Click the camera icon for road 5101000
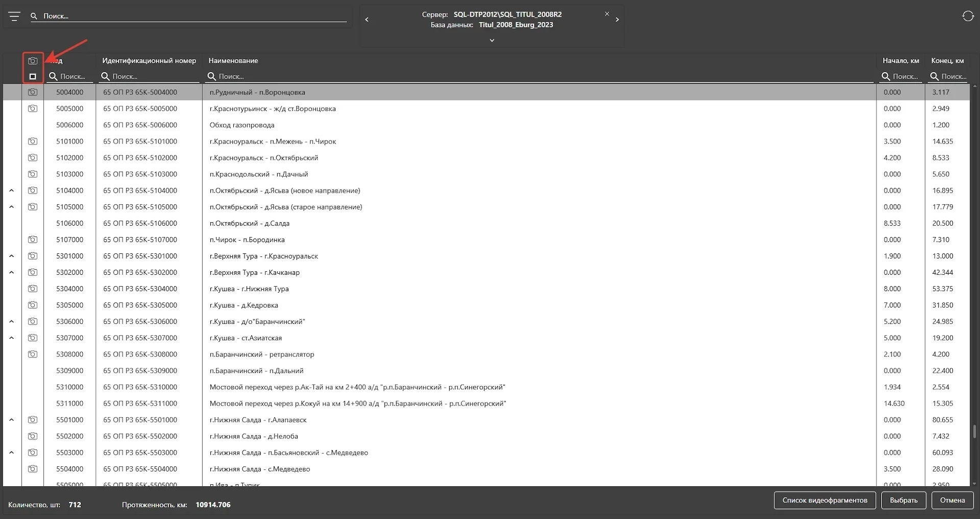 pos(33,141)
